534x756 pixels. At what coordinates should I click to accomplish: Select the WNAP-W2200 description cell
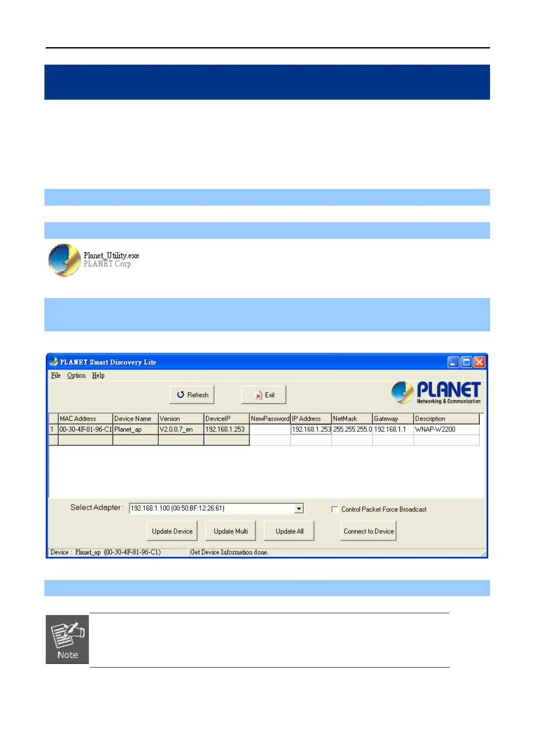pos(446,429)
